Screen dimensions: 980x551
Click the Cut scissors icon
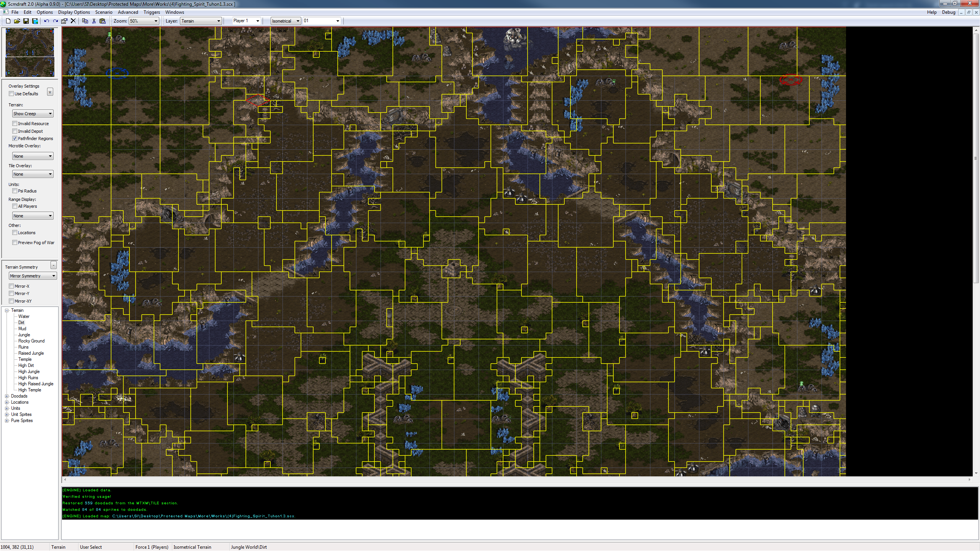point(94,21)
